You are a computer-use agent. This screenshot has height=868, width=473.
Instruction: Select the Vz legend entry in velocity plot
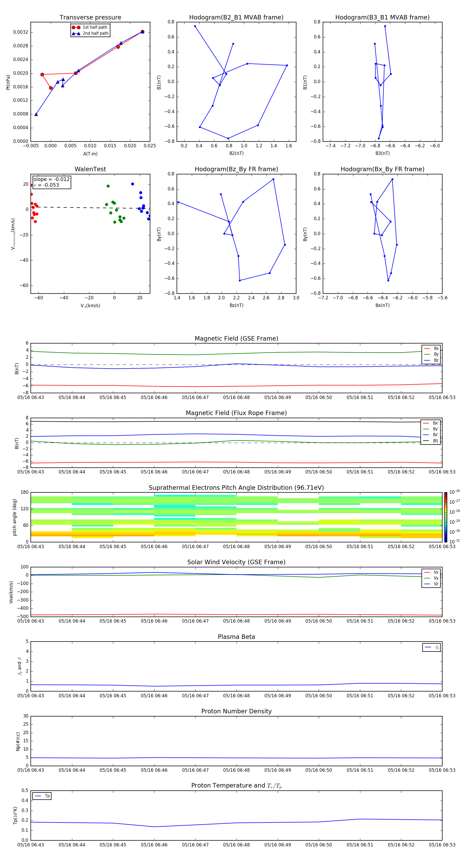431,584
